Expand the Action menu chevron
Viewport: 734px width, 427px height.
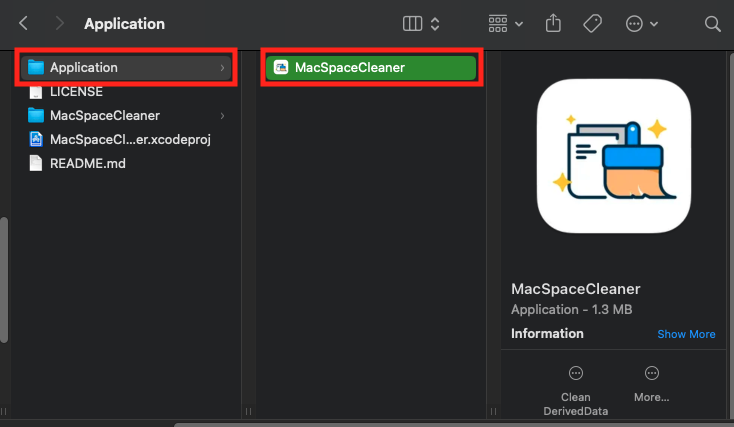pos(654,24)
